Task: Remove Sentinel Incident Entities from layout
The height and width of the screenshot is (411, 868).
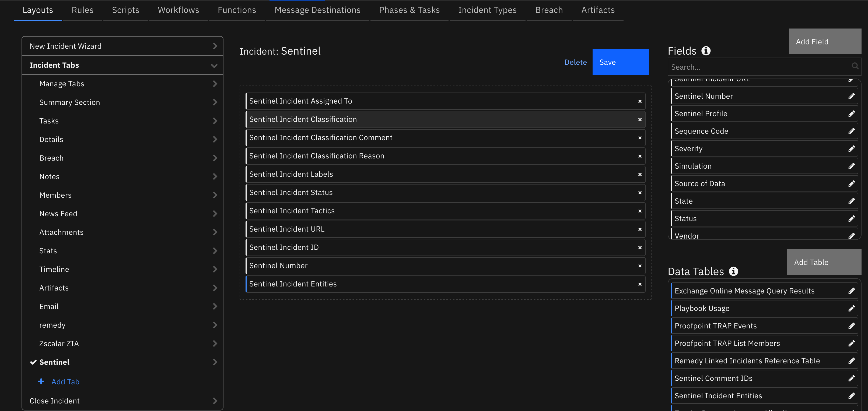Action: click(639, 284)
